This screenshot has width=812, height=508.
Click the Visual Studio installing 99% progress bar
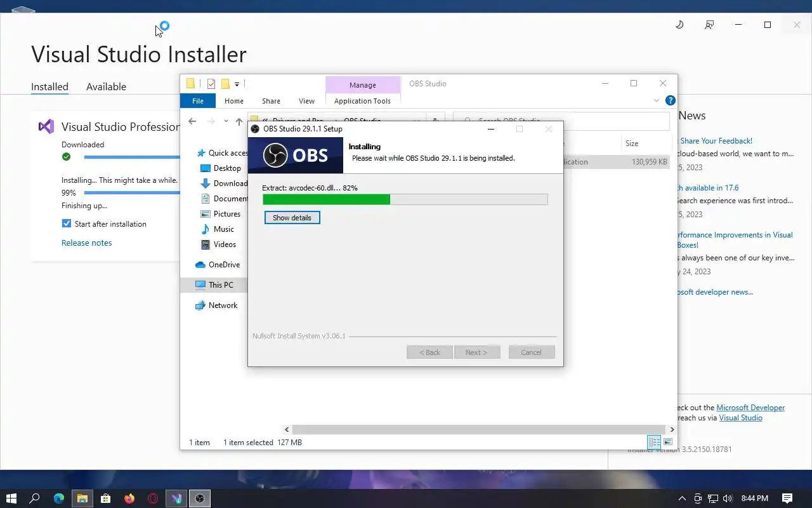pos(132,192)
